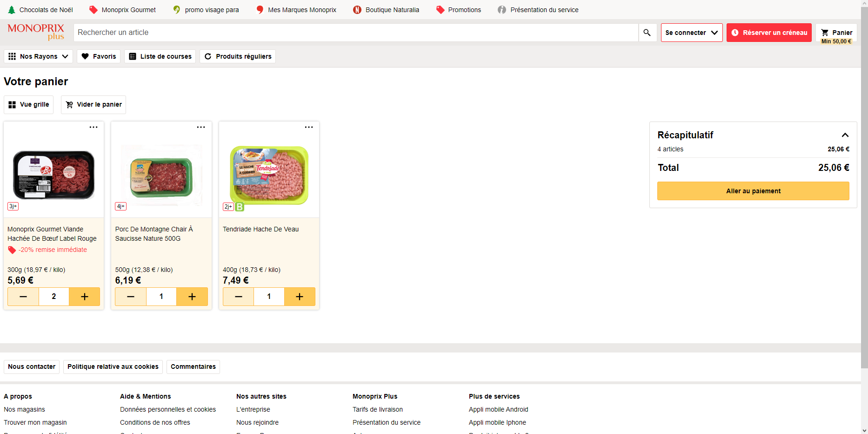This screenshot has height=434, width=868.
Task: Switch to Vue grille view
Action: [x=29, y=105]
